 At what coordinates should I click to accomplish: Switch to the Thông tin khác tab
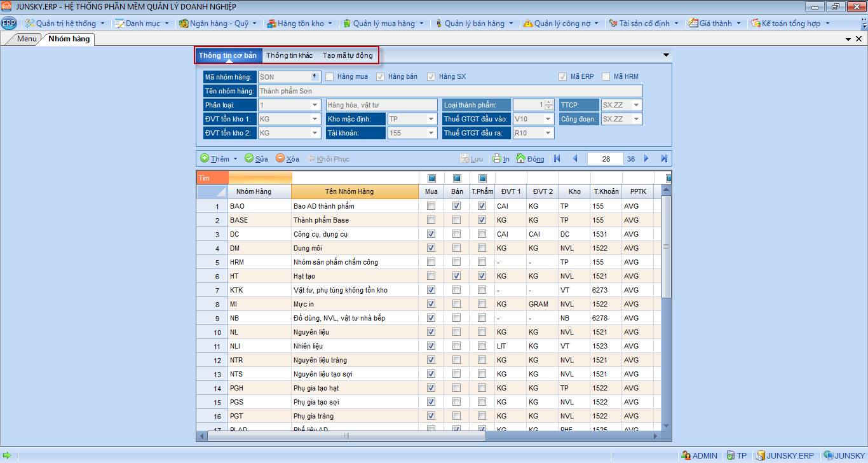coord(289,55)
